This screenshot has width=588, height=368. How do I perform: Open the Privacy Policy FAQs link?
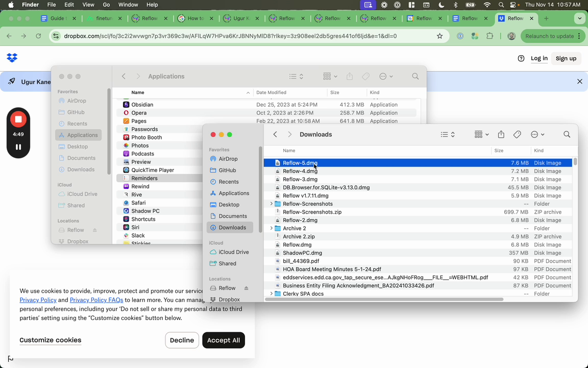[x=96, y=300]
